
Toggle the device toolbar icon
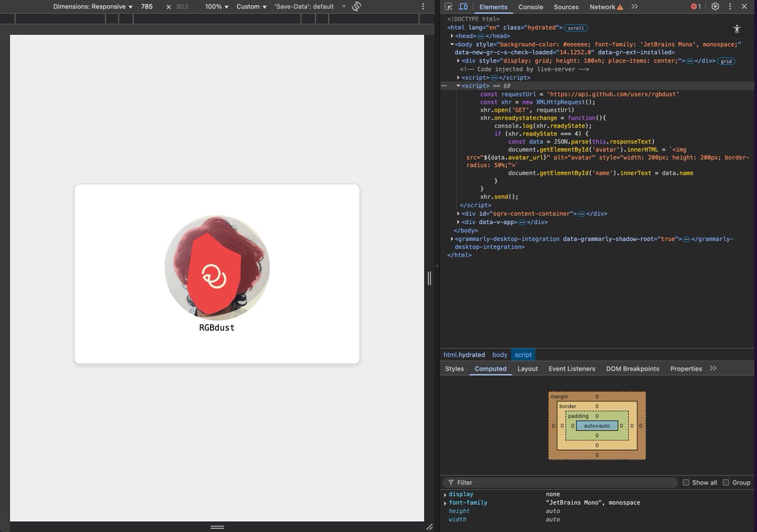click(463, 6)
